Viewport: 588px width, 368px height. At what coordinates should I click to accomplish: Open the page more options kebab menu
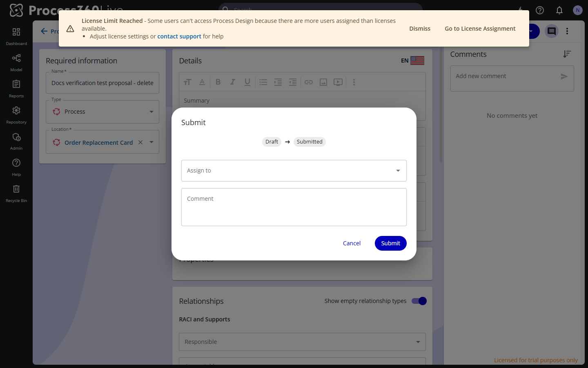point(567,31)
